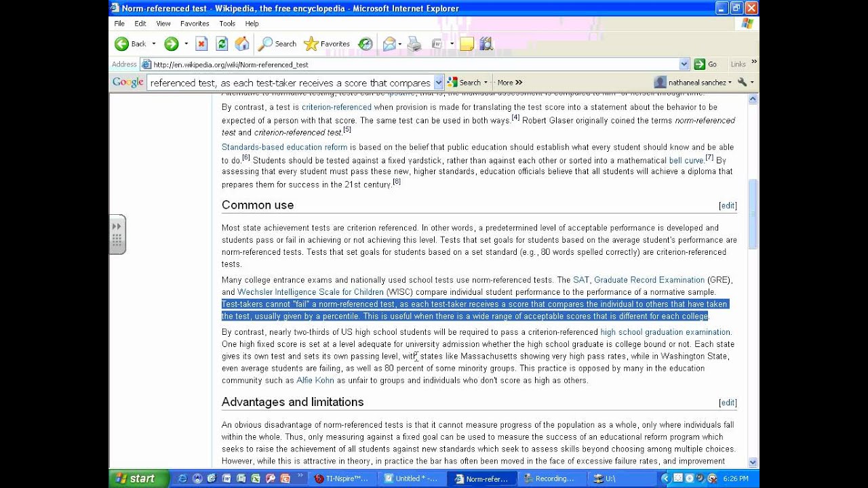The height and width of the screenshot is (488, 868).
Task: Expand the Address bar dropdown list
Action: pyautogui.click(x=684, y=64)
